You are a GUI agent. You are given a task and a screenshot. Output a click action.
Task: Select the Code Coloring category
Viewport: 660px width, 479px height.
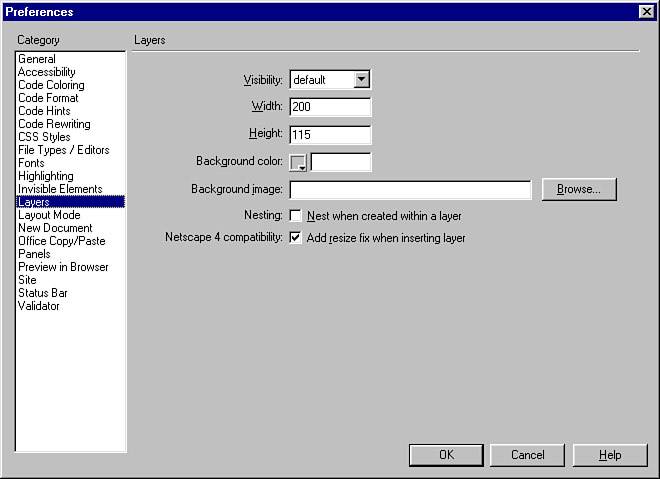click(51, 86)
